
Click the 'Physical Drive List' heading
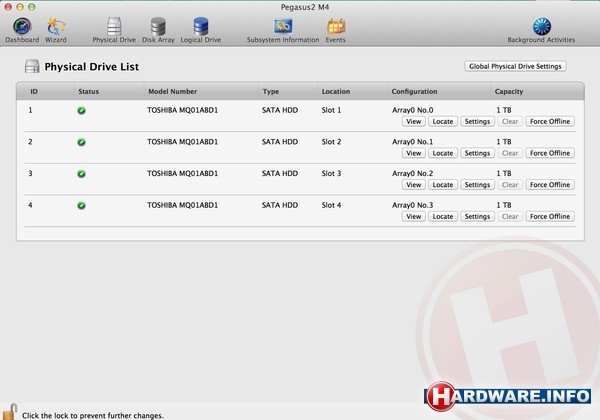coord(91,67)
